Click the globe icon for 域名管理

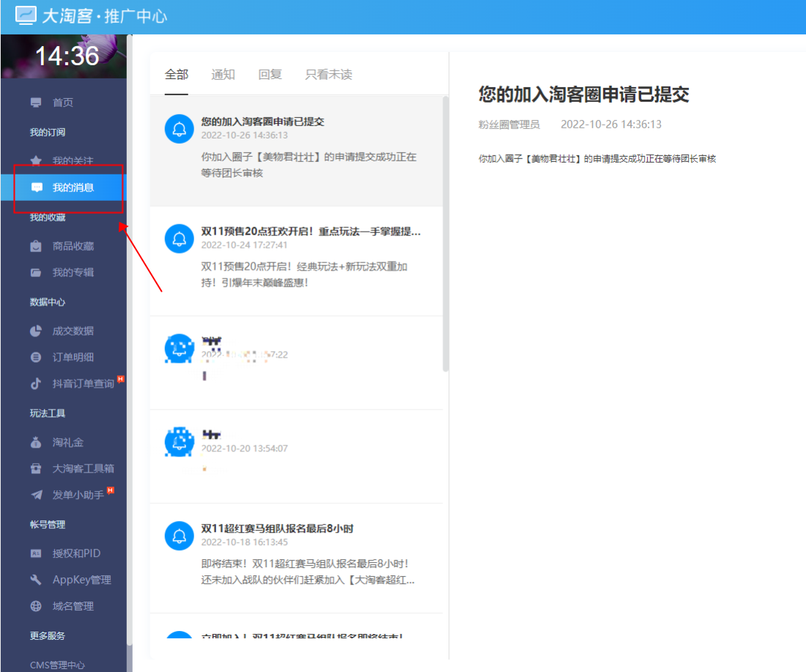[x=36, y=606]
